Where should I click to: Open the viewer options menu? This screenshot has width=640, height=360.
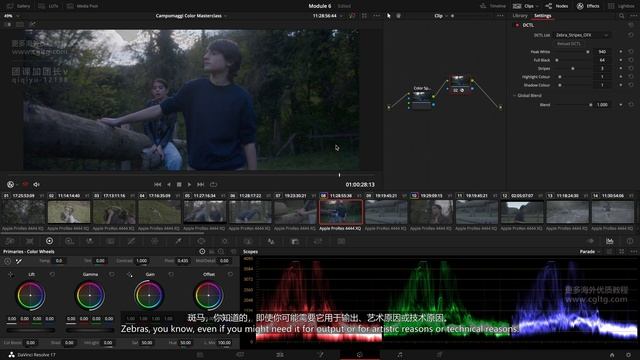click(x=377, y=16)
